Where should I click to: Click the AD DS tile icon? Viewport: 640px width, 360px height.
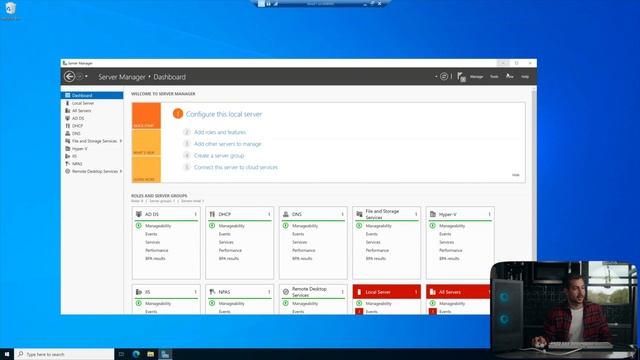[139, 214]
